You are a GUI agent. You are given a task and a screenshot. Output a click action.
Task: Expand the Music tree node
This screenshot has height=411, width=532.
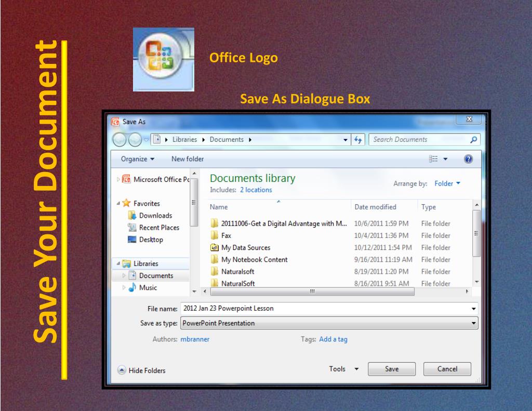pyautogui.click(x=124, y=287)
